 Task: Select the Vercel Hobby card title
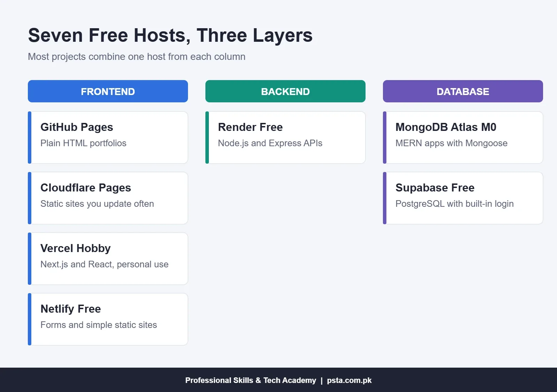pyautogui.click(x=76, y=249)
